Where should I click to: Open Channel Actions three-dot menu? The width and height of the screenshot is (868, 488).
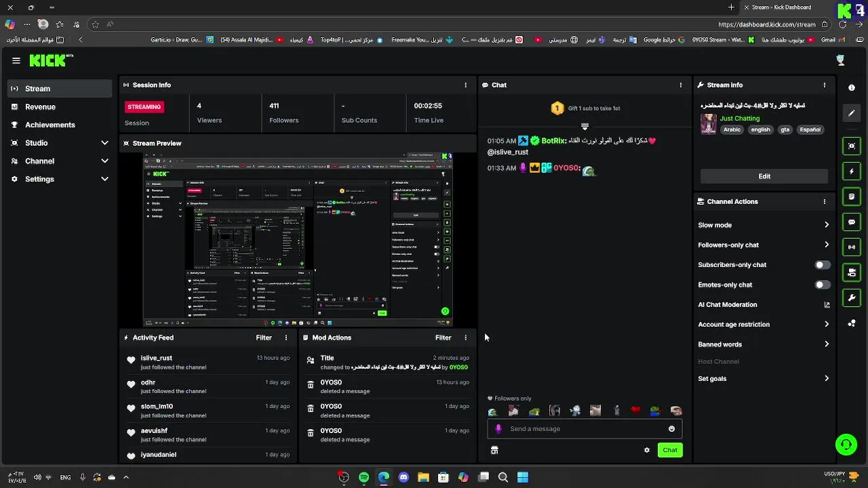825,201
